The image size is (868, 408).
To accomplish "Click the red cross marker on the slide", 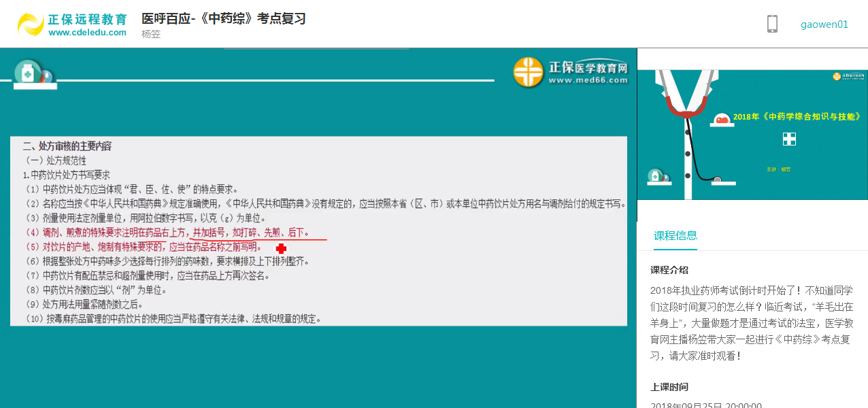I will click(281, 249).
